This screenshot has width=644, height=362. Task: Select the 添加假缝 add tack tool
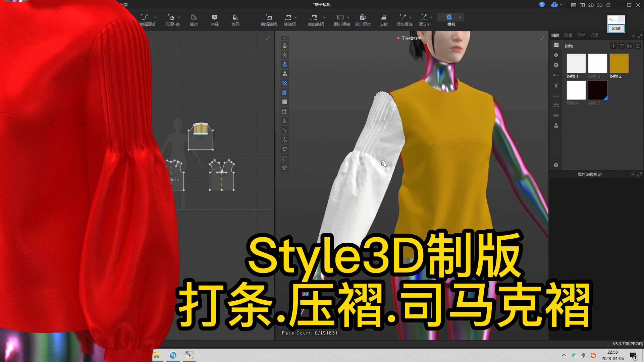click(404, 20)
